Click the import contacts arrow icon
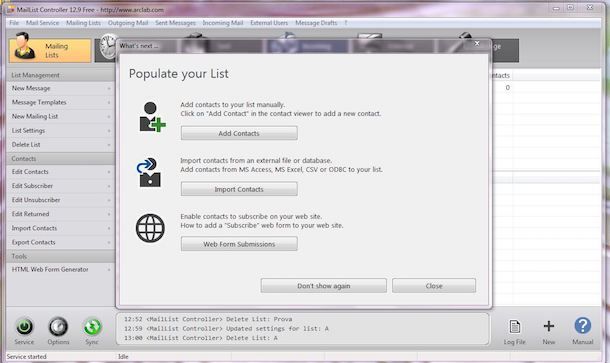 pyautogui.click(x=149, y=172)
